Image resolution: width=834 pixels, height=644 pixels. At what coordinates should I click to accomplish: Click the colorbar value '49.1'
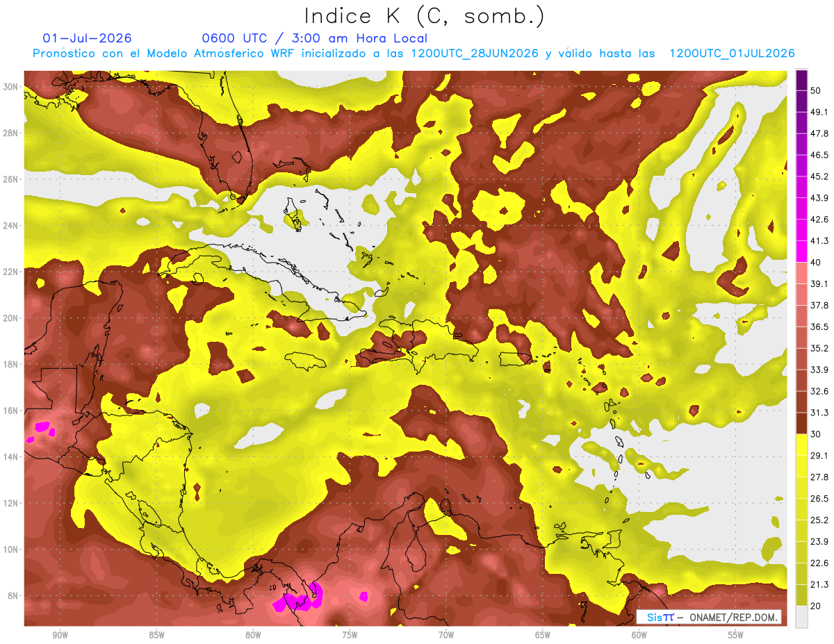(819, 112)
